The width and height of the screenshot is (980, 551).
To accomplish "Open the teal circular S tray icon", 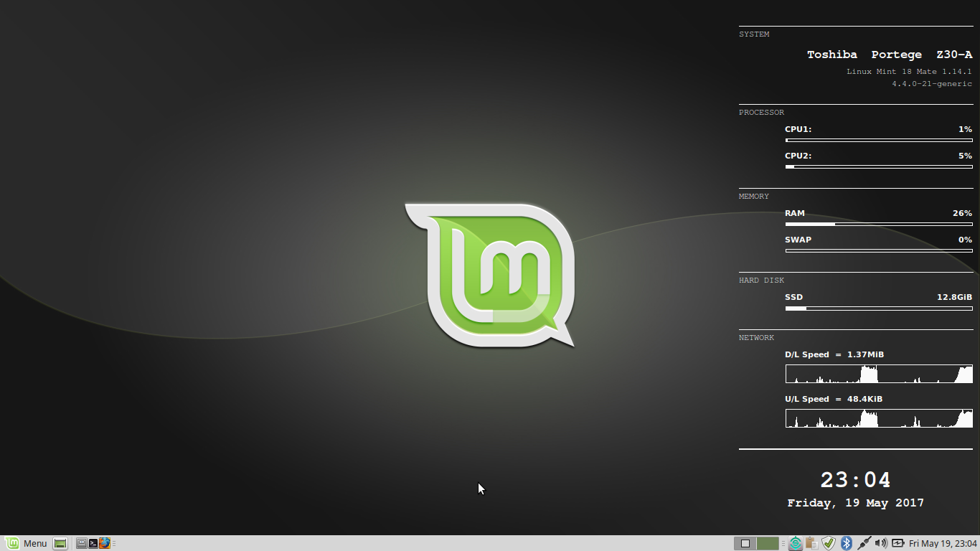I will coord(796,543).
